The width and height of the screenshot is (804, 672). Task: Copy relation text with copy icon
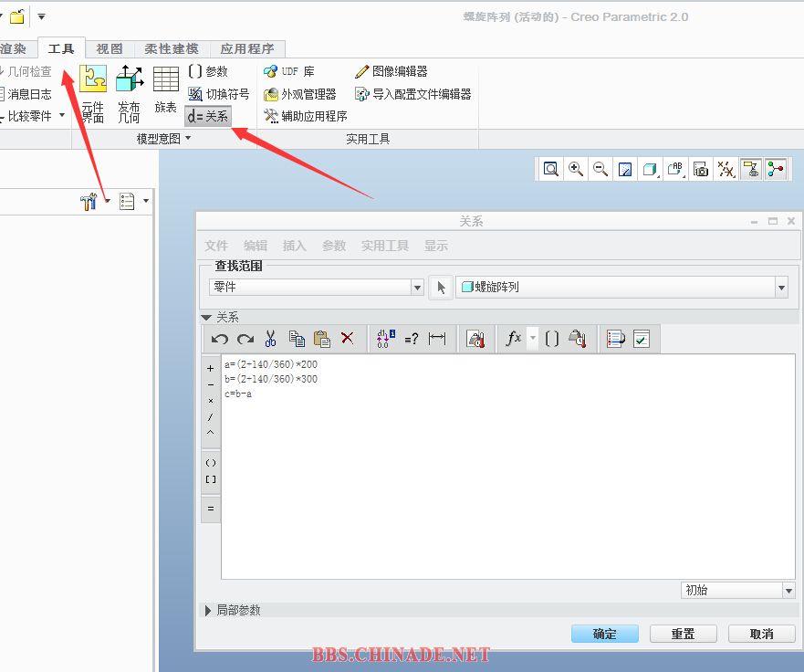(297, 339)
